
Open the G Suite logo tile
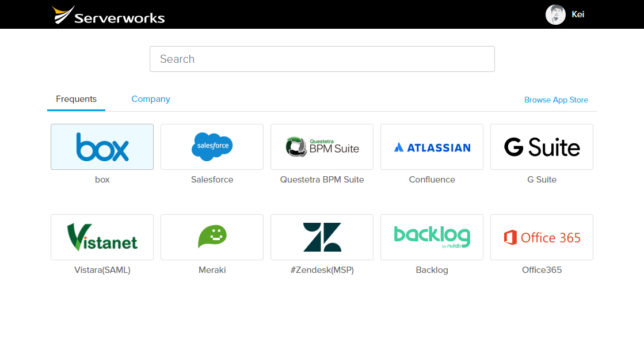[542, 147]
